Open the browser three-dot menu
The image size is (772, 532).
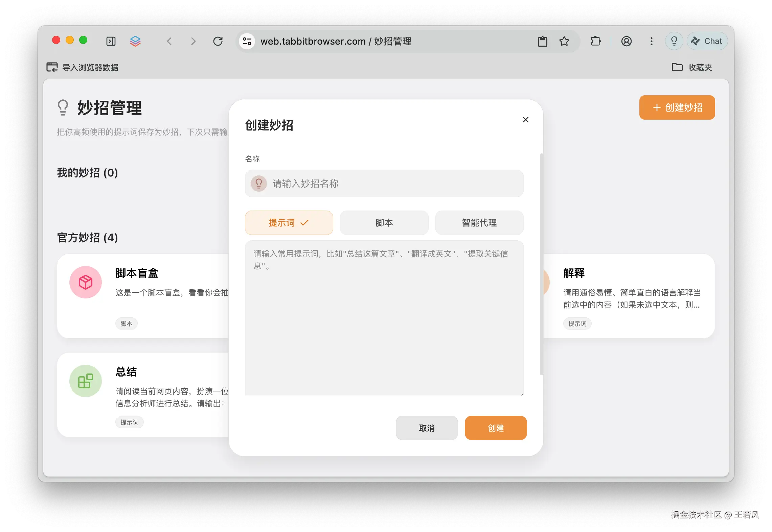(651, 41)
